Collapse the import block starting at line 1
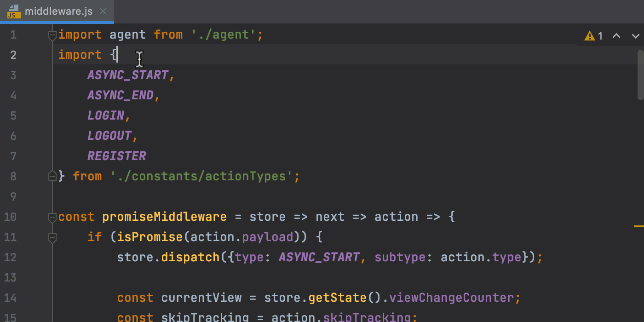Image resolution: width=644 pixels, height=322 pixels. coord(52,35)
